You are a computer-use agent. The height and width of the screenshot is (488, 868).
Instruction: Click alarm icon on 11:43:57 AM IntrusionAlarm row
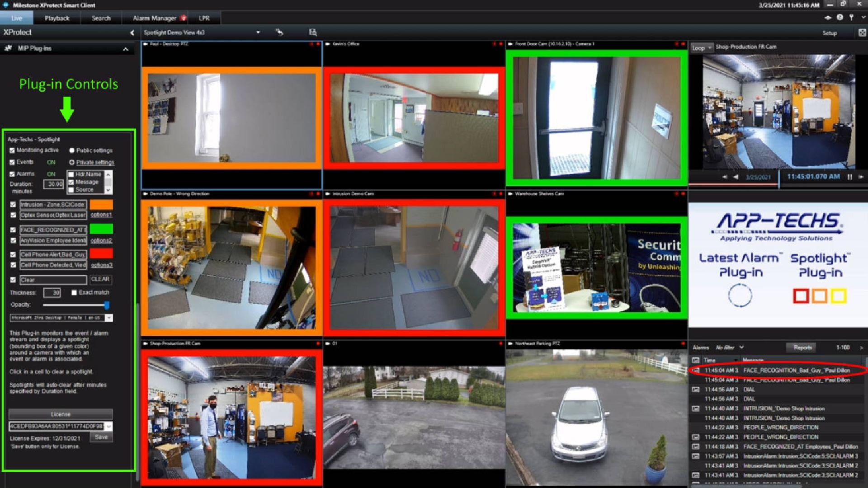696,456
